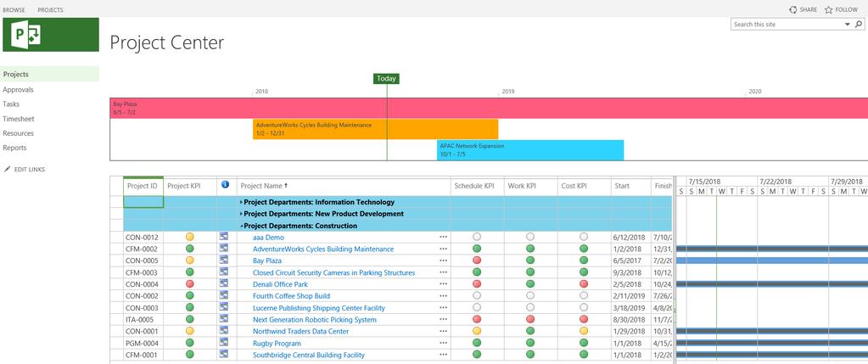The width and height of the screenshot is (868, 364).
Task: Click the ellipsis for Fourth Coffee Shop Build
Action: (x=444, y=296)
